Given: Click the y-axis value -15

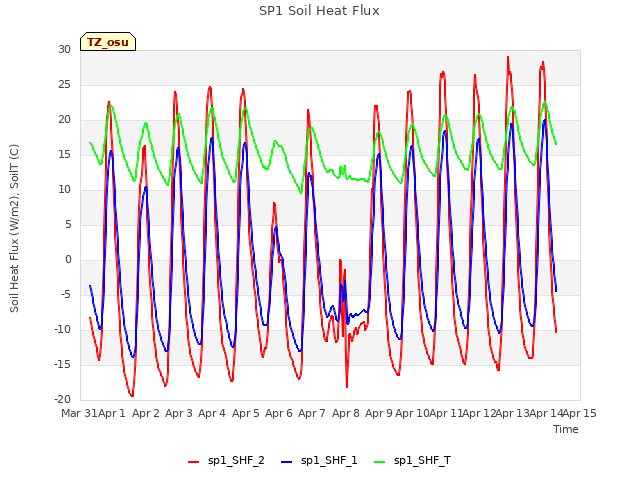Looking at the screenshot, I should point(62,364).
